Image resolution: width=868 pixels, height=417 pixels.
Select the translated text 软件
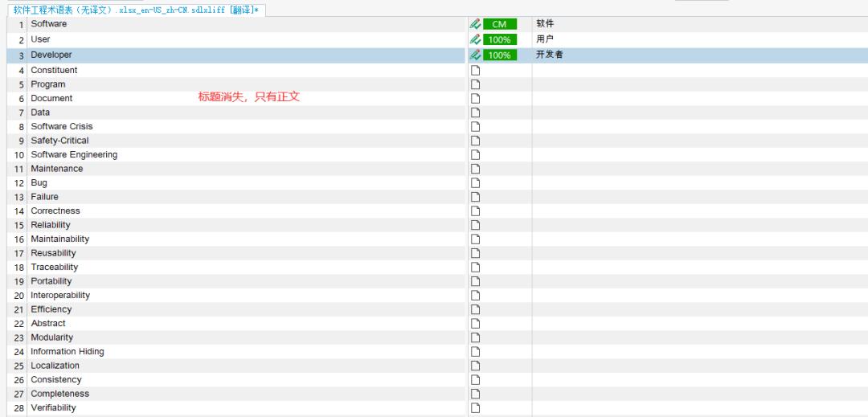545,24
